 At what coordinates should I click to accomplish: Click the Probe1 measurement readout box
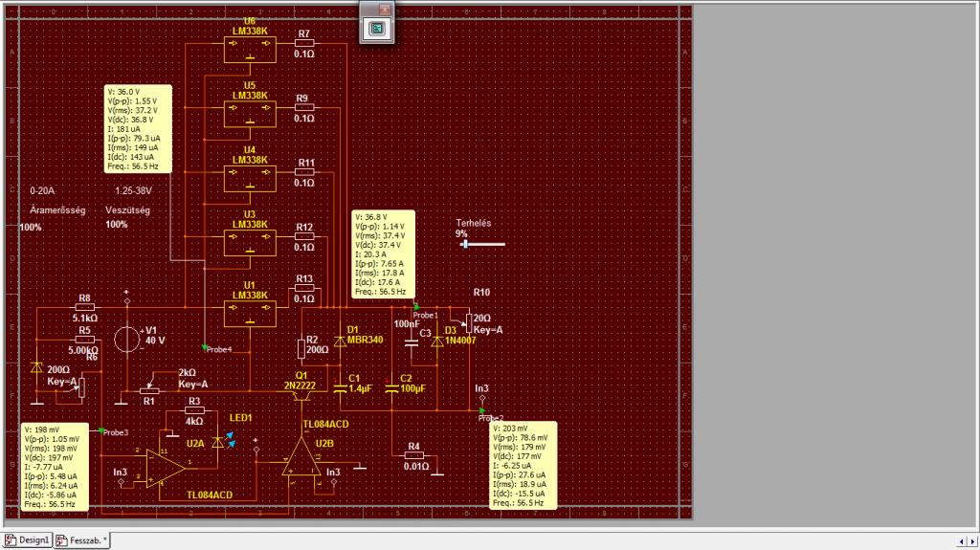[384, 254]
